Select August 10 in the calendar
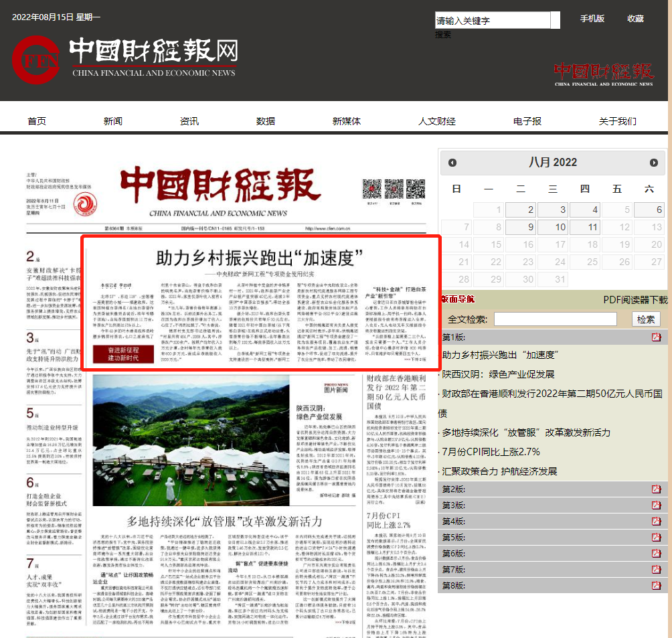The image size is (672, 638). (553, 227)
